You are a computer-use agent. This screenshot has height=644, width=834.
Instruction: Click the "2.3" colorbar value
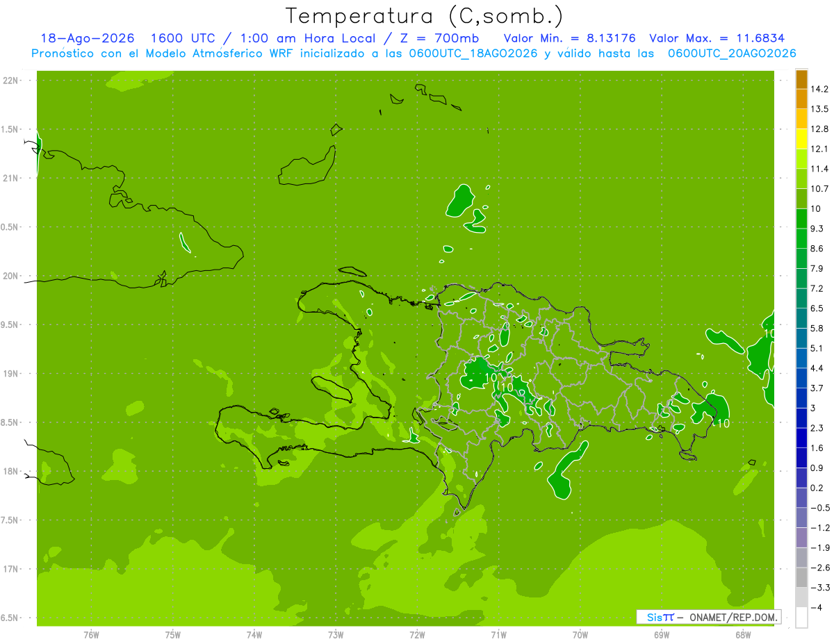coord(817,428)
